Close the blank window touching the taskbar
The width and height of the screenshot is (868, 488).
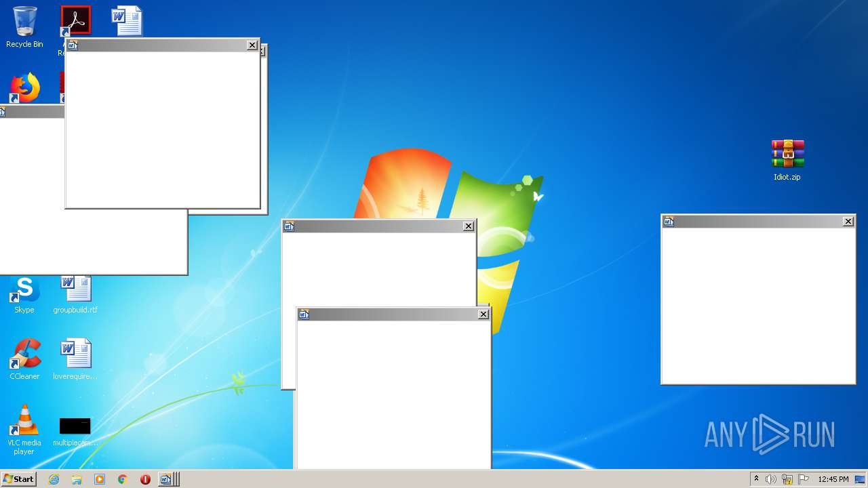tap(484, 314)
